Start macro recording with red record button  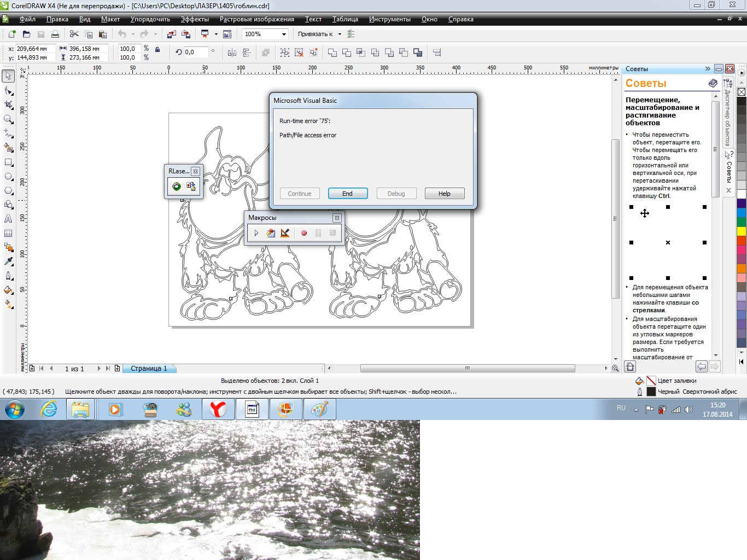[304, 233]
